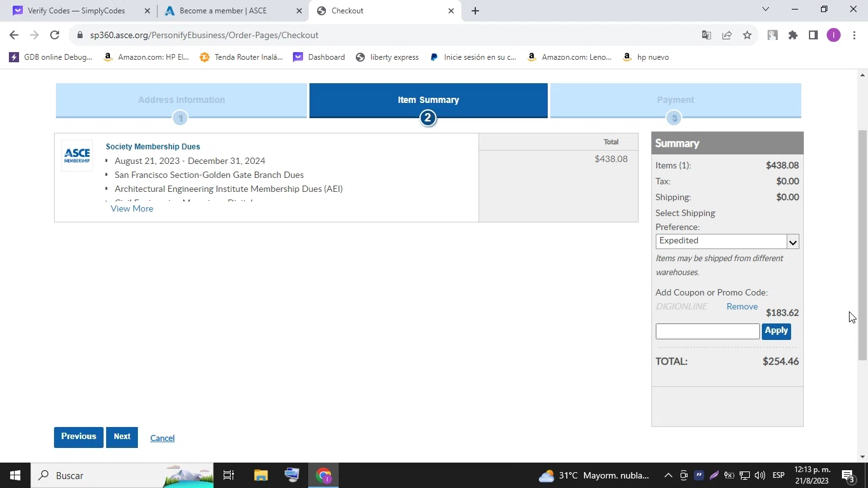Open the liberty express bookmark
868x488 pixels.
(x=387, y=57)
